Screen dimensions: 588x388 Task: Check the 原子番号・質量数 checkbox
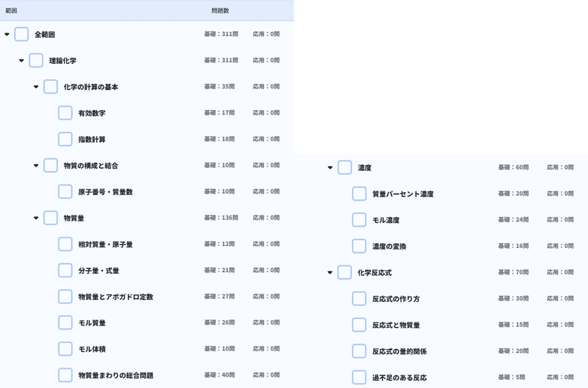coord(65,192)
